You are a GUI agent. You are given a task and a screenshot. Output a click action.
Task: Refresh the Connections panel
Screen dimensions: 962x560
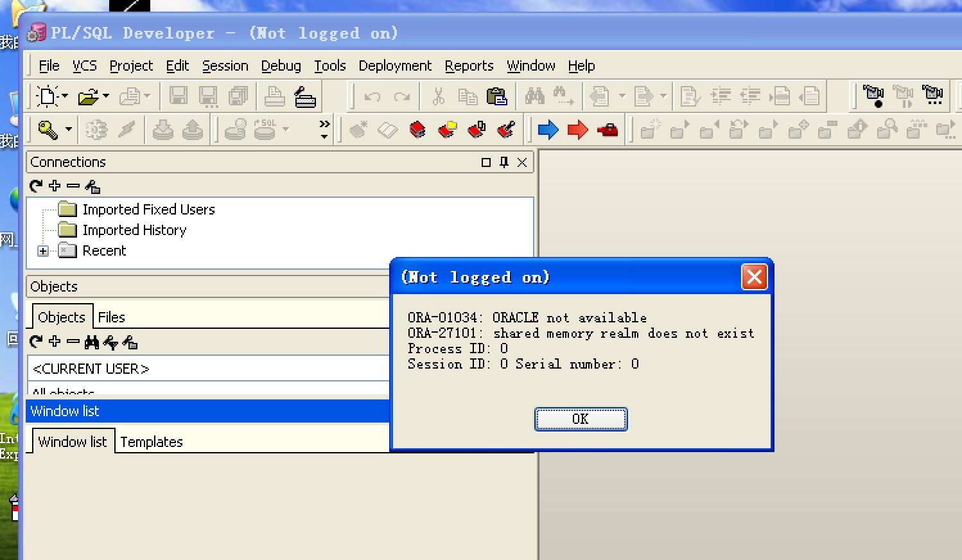36,186
